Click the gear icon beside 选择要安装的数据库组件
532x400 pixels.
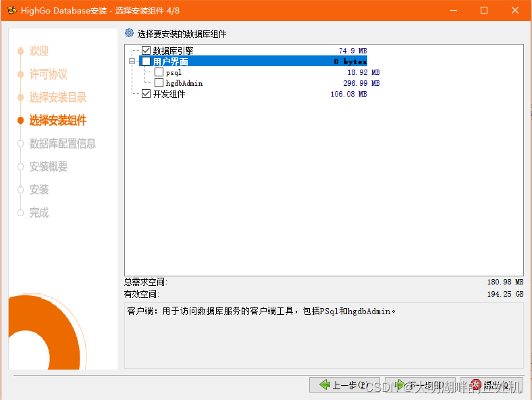129,33
